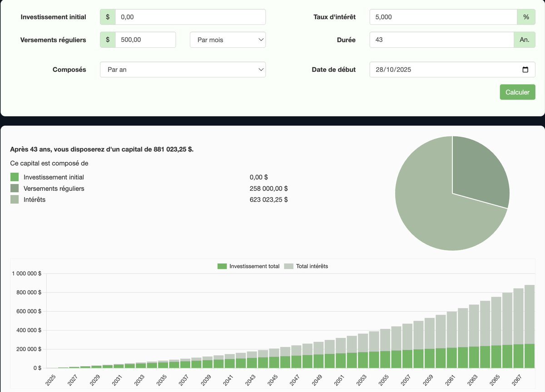Screen dimensions: 545x392
Task: Click the dark green Versements réguliers legend square
Action: coord(14,188)
